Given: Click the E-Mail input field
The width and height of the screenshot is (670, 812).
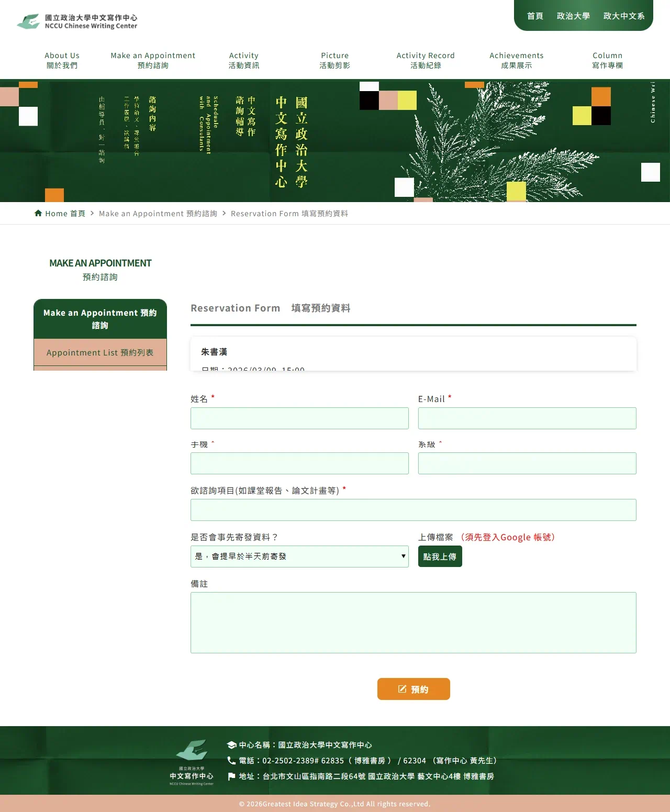Looking at the screenshot, I should coord(527,418).
